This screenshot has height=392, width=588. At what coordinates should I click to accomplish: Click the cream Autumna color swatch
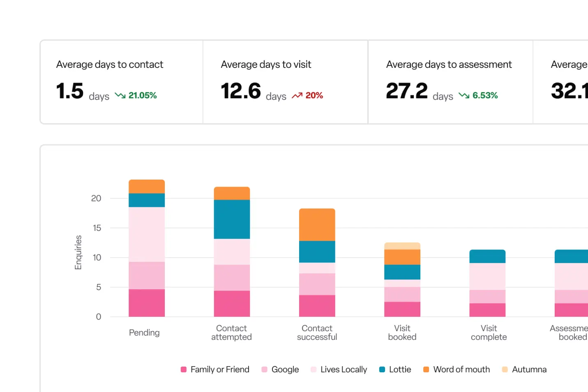[504, 369]
